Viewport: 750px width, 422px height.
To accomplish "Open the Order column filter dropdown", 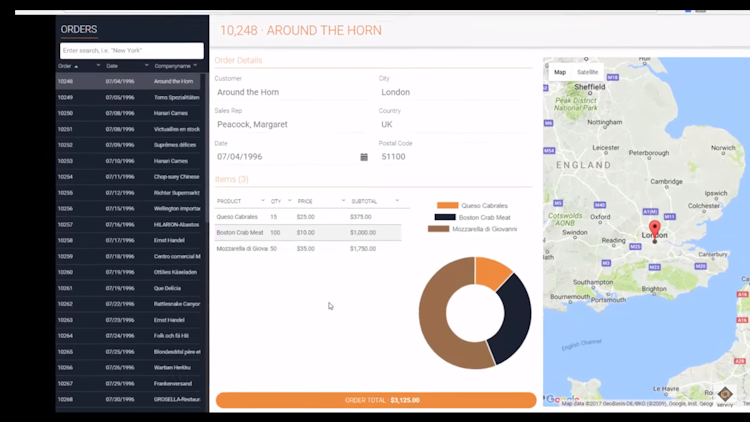I will (98, 66).
